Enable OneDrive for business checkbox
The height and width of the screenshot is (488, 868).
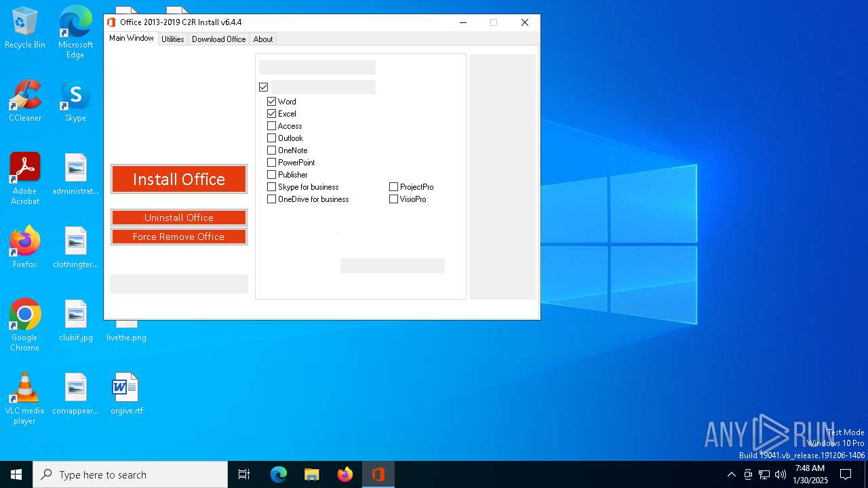coord(271,199)
